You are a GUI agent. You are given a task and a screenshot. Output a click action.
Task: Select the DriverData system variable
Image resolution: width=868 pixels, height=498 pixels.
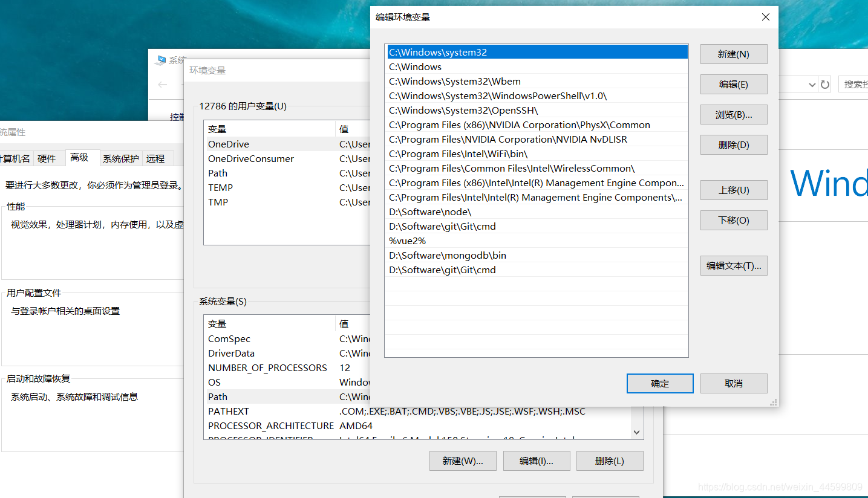click(x=287, y=353)
